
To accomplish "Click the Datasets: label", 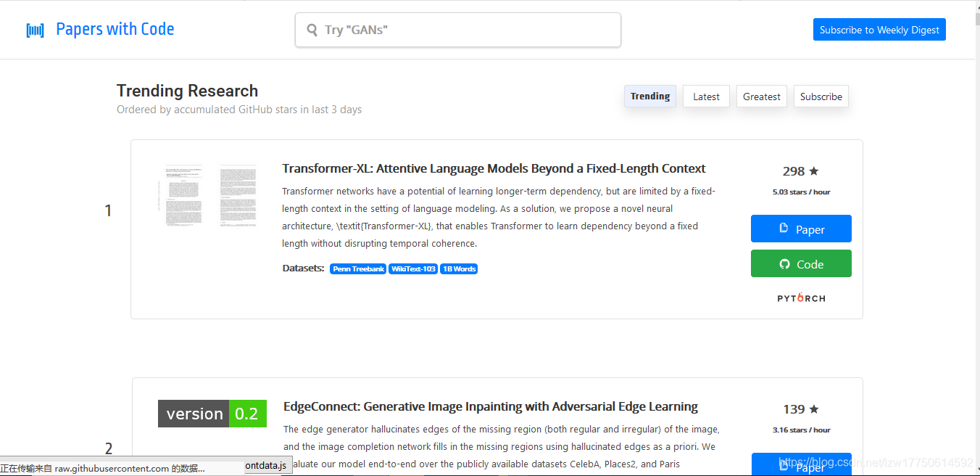I will (x=303, y=268).
